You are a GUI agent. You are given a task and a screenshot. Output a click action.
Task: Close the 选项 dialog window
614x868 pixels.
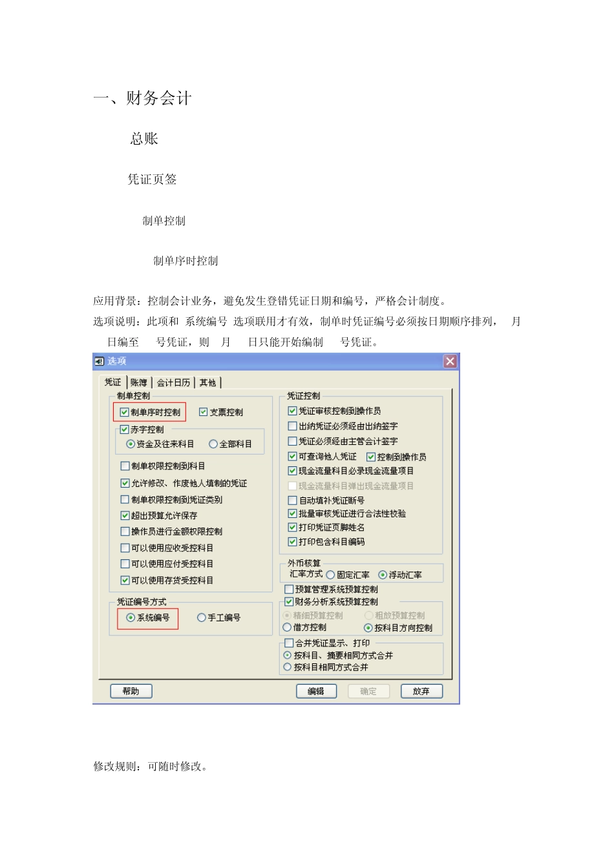pyautogui.click(x=450, y=361)
